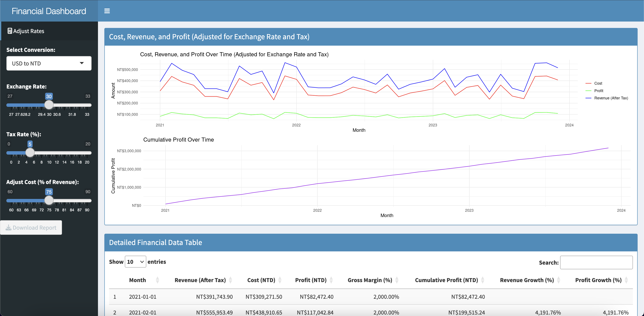Click the Detailed Financial Data Table header

pos(155,242)
